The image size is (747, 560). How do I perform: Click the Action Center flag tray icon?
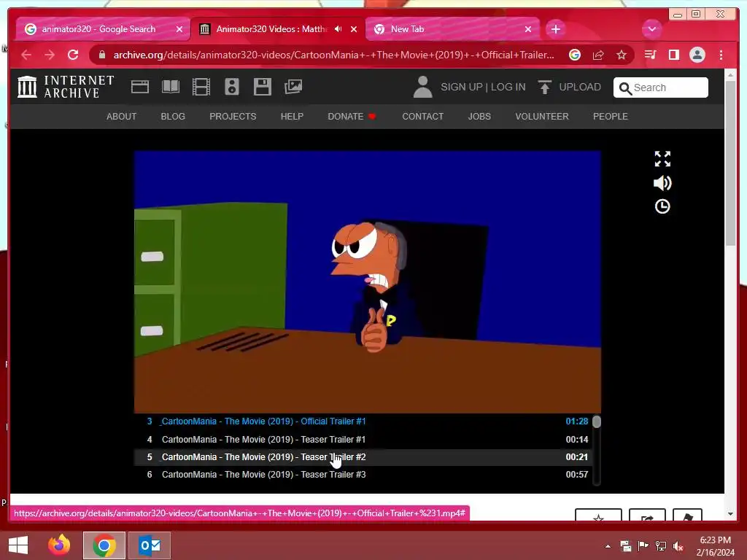click(643, 546)
